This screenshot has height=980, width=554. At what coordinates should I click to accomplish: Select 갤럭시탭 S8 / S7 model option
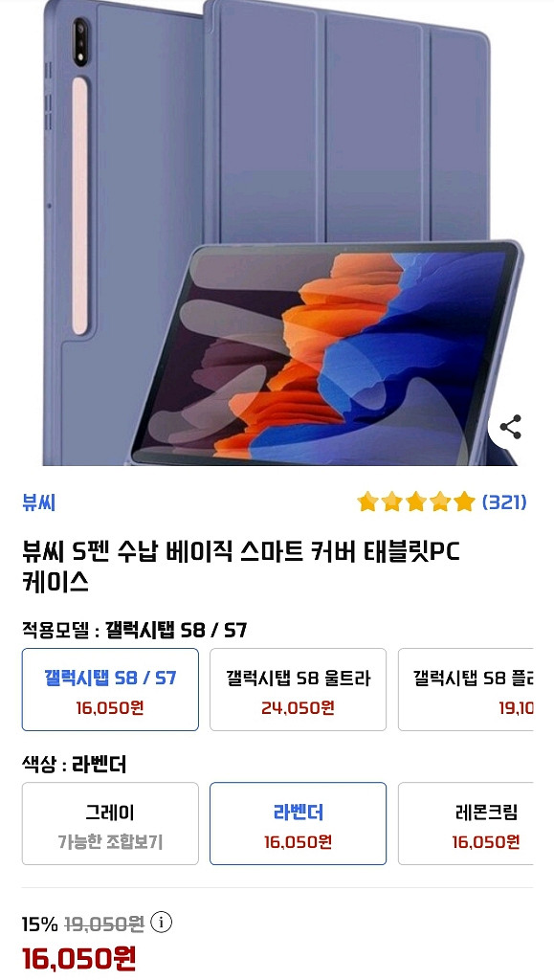(x=111, y=689)
